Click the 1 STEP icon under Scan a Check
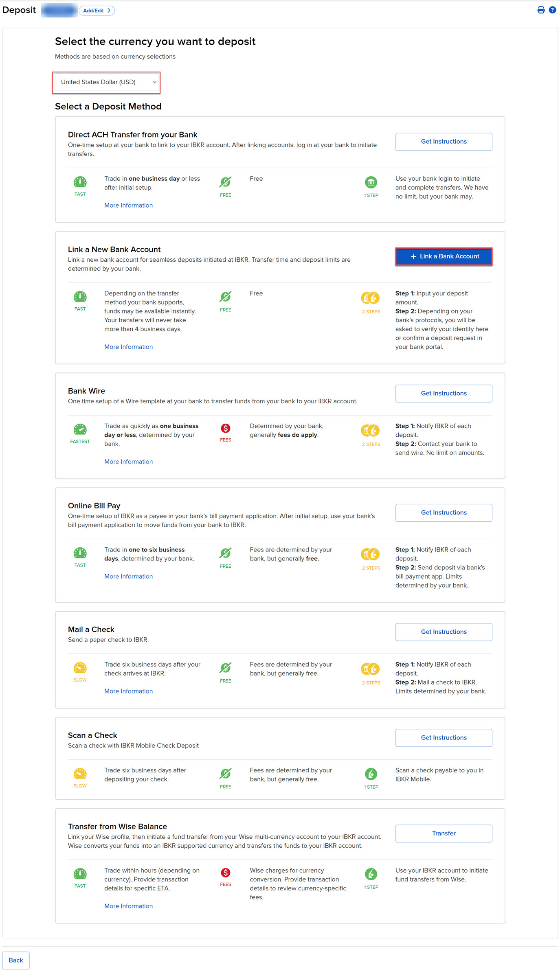 (371, 774)
